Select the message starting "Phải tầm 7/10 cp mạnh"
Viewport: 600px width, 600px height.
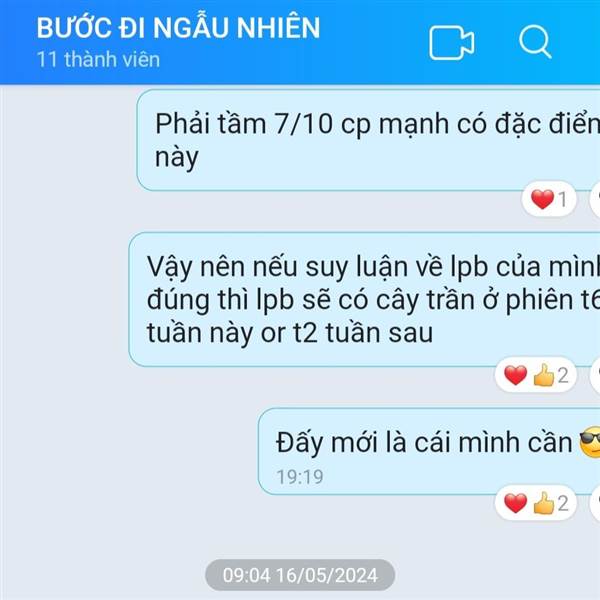coord(368,140)
